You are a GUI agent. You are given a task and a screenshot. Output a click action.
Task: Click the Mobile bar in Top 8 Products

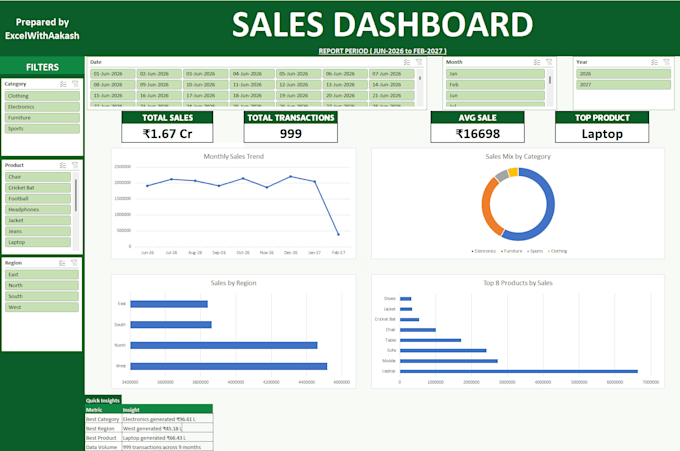click(448, 361)
